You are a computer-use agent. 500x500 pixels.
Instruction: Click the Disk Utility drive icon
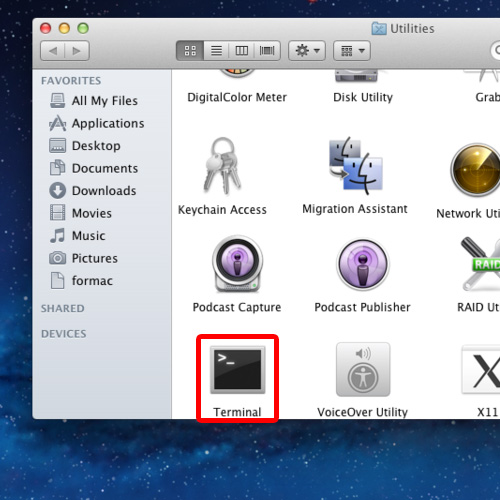click(356, 76)
